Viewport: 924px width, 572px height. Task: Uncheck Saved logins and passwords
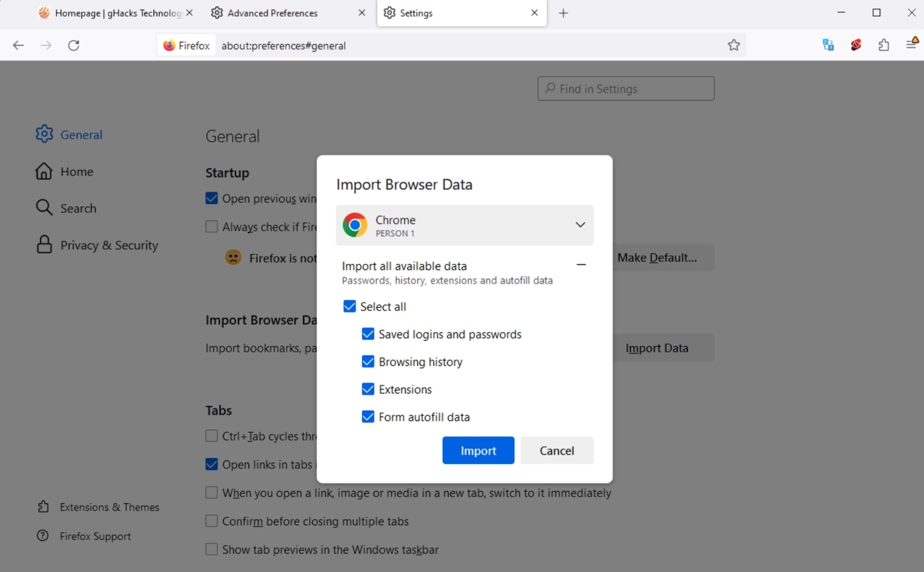point(368,334)
